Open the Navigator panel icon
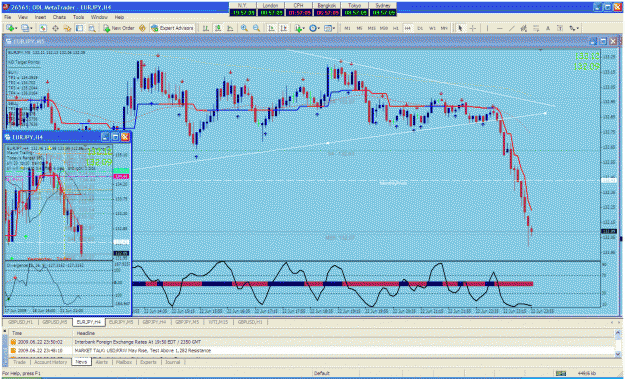625x379 pixels. (x=67, y=28)
